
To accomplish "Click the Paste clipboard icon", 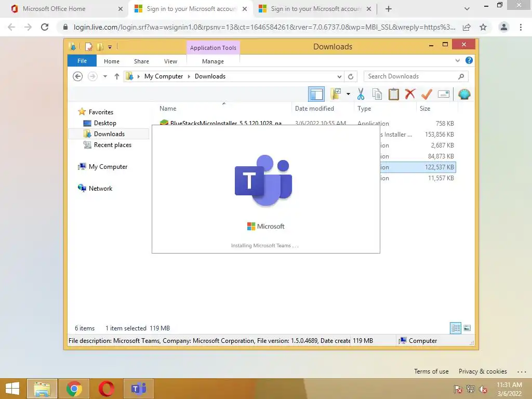I will coord(394,94).
